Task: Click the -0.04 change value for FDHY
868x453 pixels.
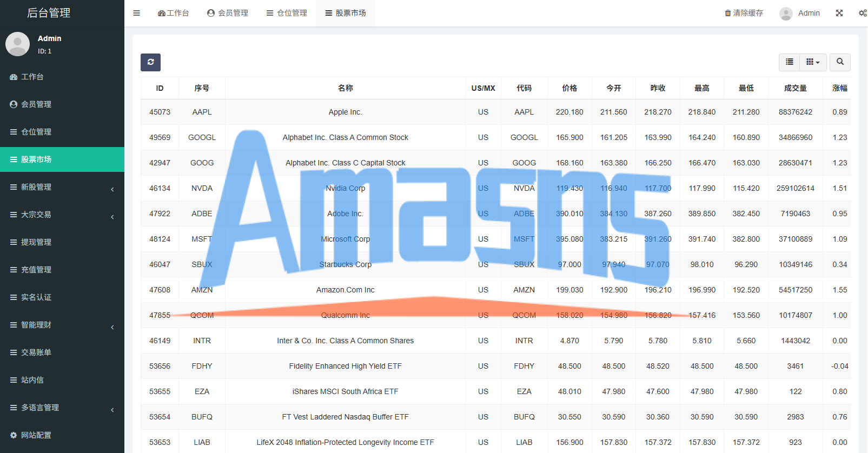Action: 840,366
